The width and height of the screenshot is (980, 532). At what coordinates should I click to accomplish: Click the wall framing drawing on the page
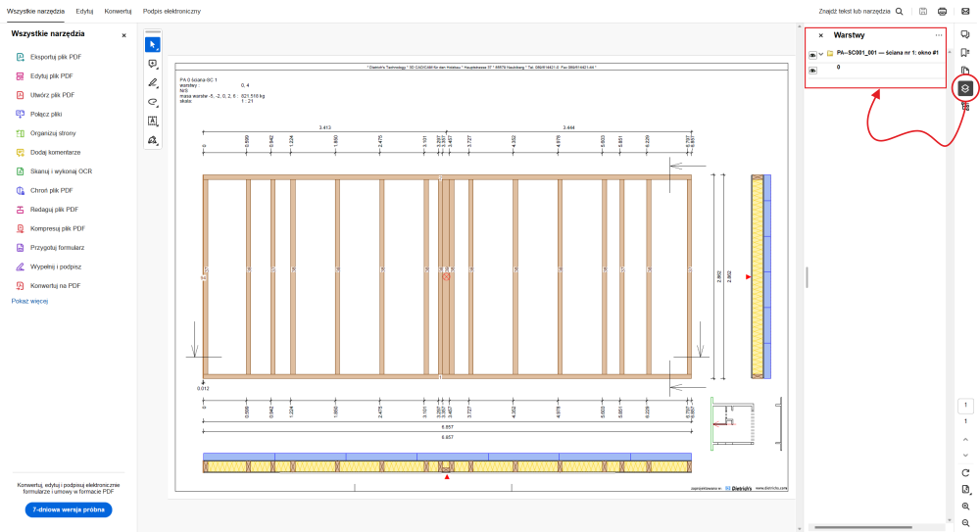[448, 277]
